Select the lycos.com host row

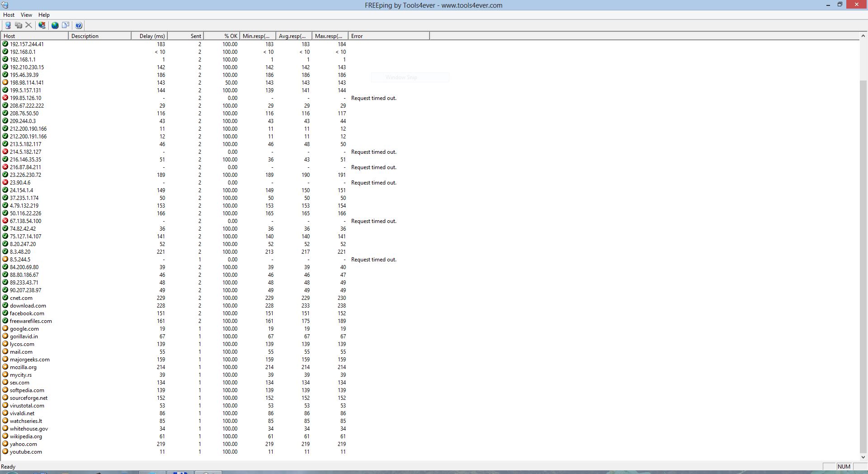click(x=215, y=344)
